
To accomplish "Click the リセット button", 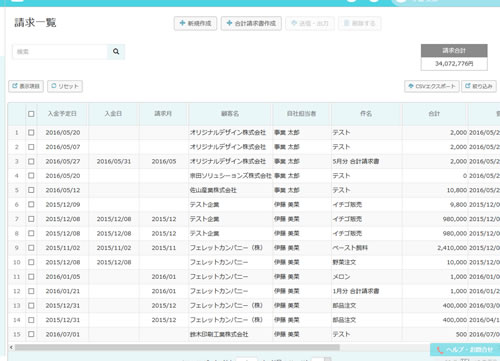I will coord(65,86).
